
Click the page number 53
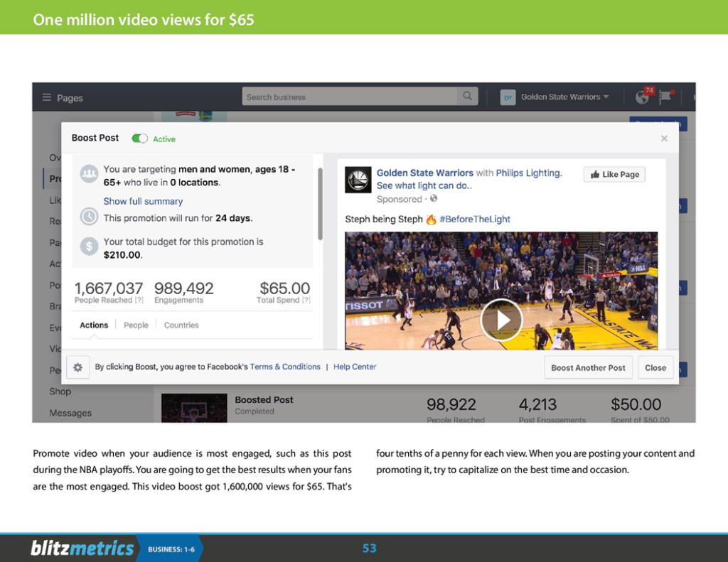(369, 548)
